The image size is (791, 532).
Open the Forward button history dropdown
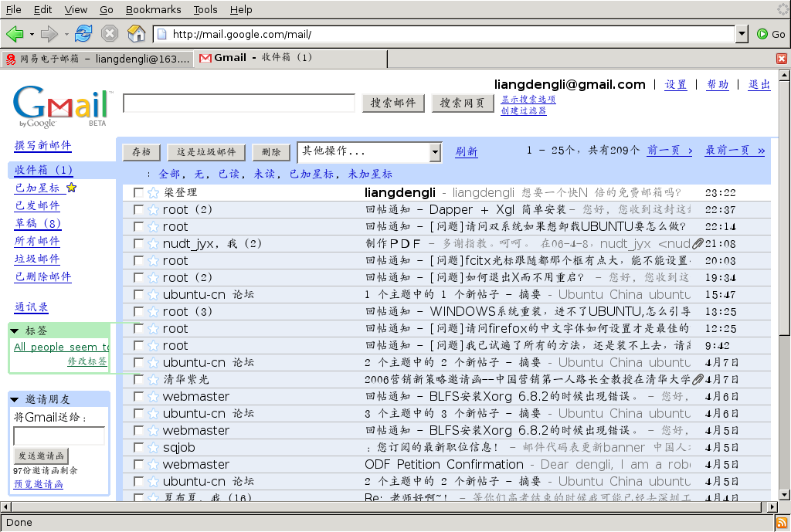[x=66, y=34]
